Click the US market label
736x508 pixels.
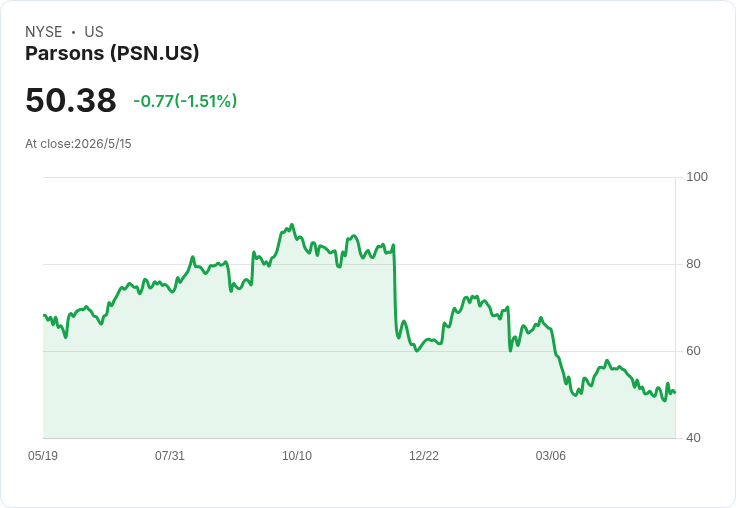(94, 32)
